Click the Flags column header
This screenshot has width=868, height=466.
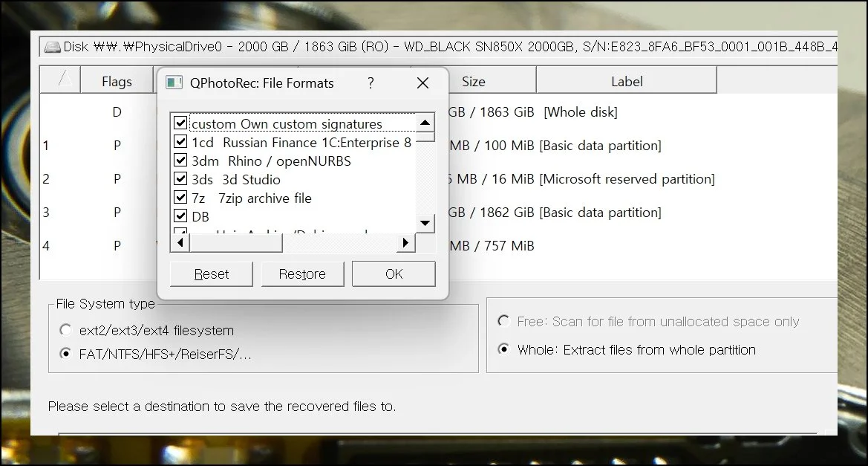pyautogui.click(x=117, y=82)
